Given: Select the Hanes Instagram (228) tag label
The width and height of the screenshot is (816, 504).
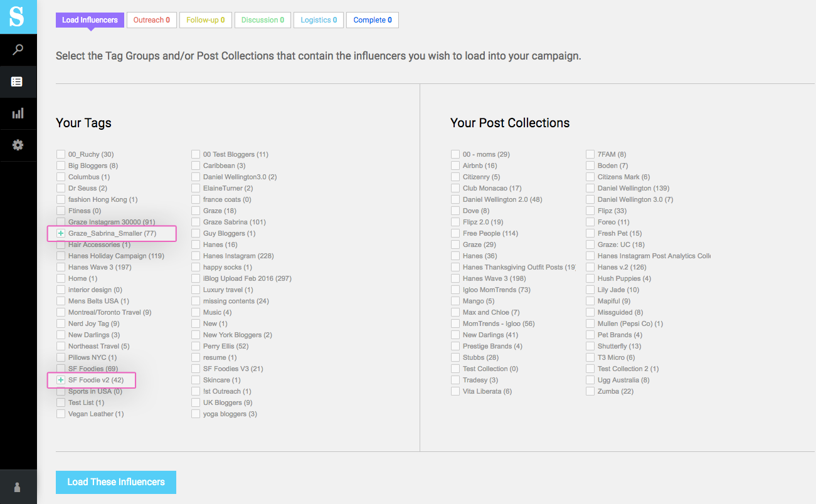Looking at the screenshot, I should (238, 256).
